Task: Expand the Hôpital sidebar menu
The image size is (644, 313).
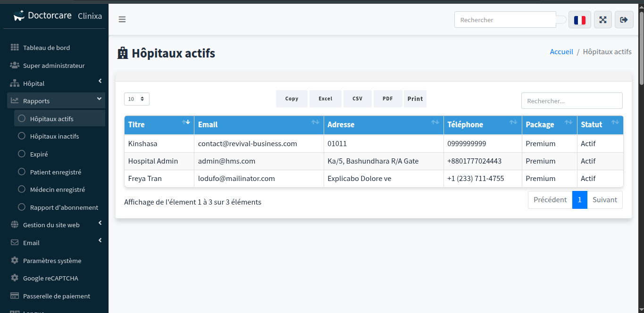Action: [x=57, y=83]
